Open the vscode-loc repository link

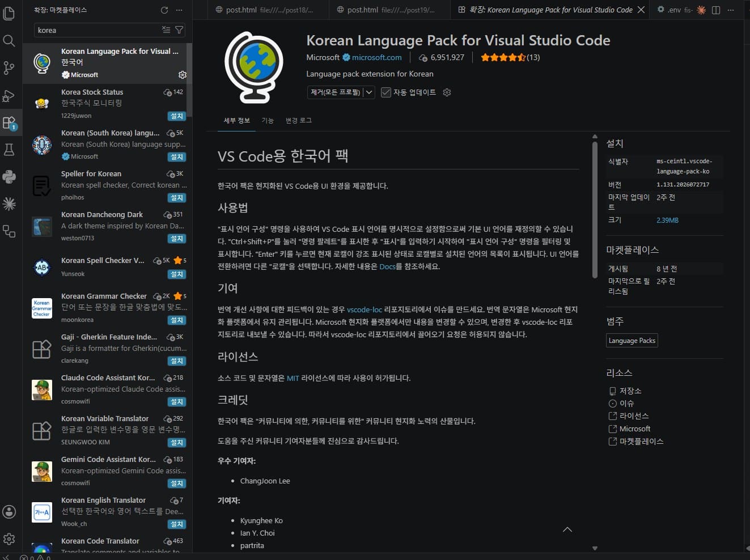[x=364, y=309]
